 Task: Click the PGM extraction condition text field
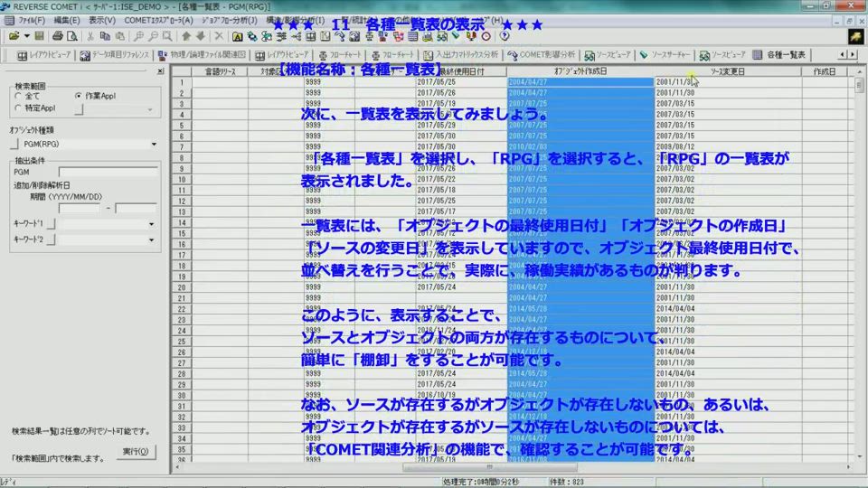pyautogui.click(x=108, y=170)
